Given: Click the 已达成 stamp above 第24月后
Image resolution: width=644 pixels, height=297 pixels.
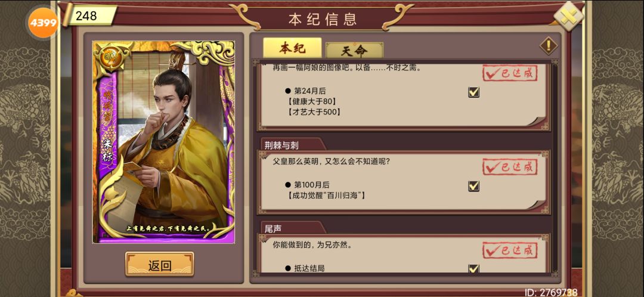Looking at the screenshot, I should [510, 73].
